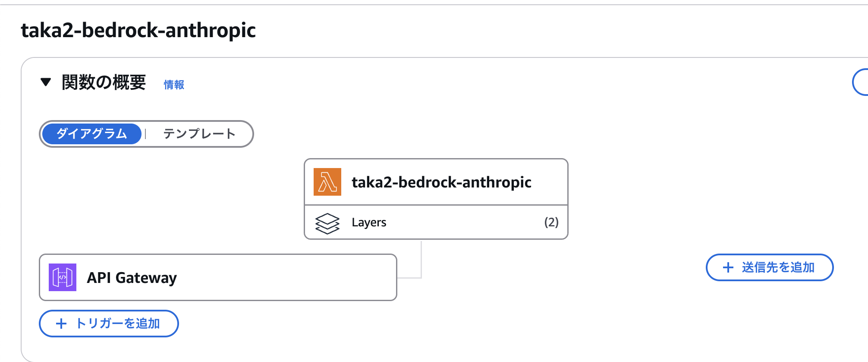Click the layers icon next to (2)
This screenshot has height=362, width=868.
tap(327, 222)
